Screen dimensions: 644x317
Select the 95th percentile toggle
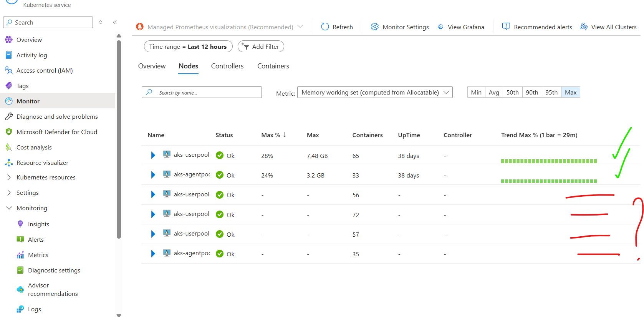tap(551, 92)
